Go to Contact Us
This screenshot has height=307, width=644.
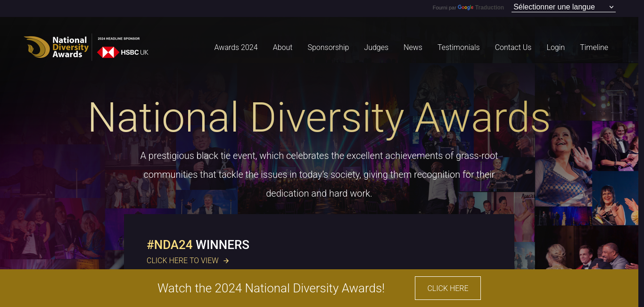coord(513,48)
